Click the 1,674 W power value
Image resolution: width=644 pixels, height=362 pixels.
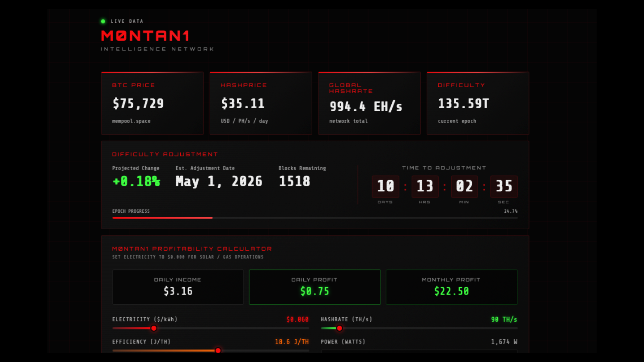click(x=504, y=342)
